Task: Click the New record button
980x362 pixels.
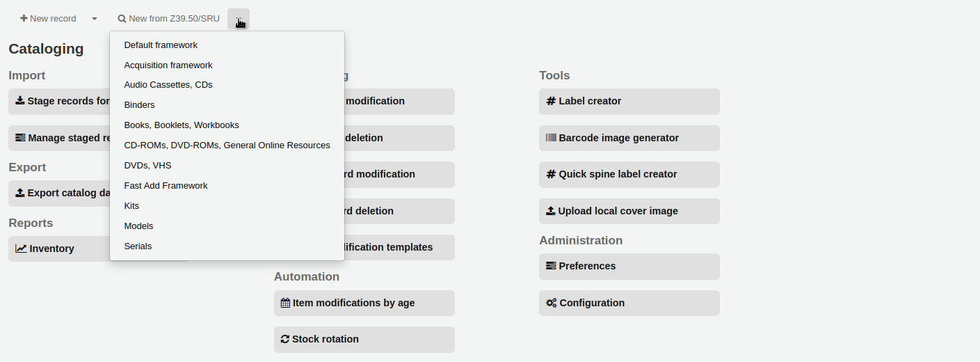Action: pyautogui.click(x=48, y=19)
